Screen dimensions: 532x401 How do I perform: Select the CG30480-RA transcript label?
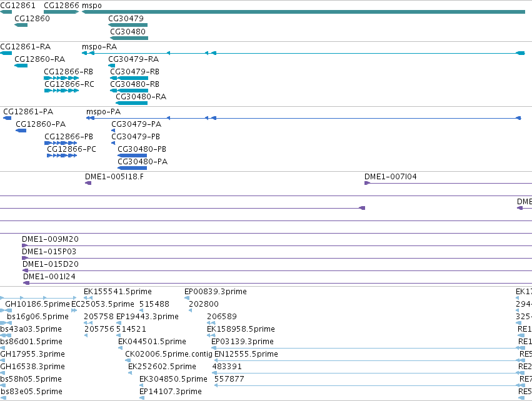(x=141, y=97)
